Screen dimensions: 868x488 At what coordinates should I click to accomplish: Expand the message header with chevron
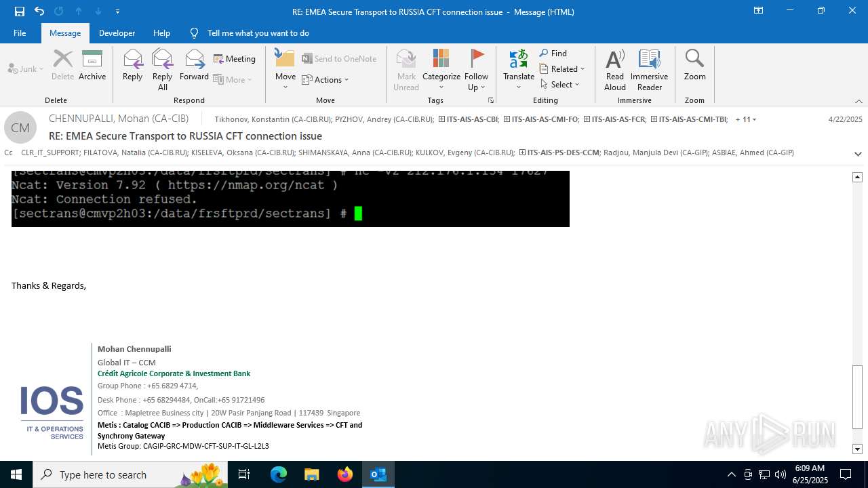[859, 154]
